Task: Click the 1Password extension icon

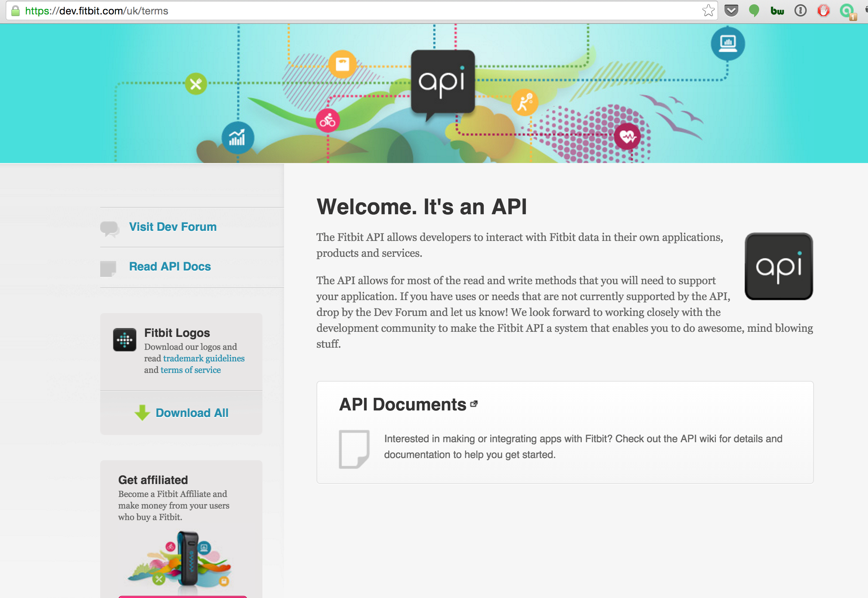Action: 800,11
